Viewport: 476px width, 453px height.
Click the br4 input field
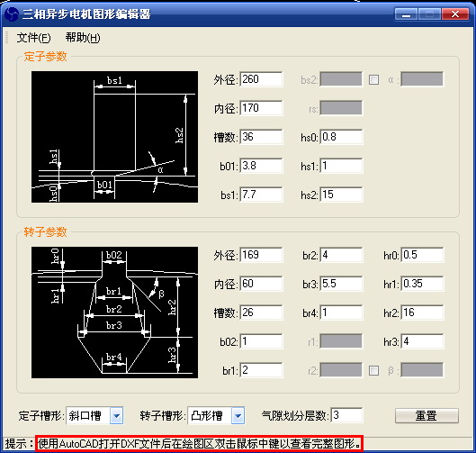(x=341, y=313)
